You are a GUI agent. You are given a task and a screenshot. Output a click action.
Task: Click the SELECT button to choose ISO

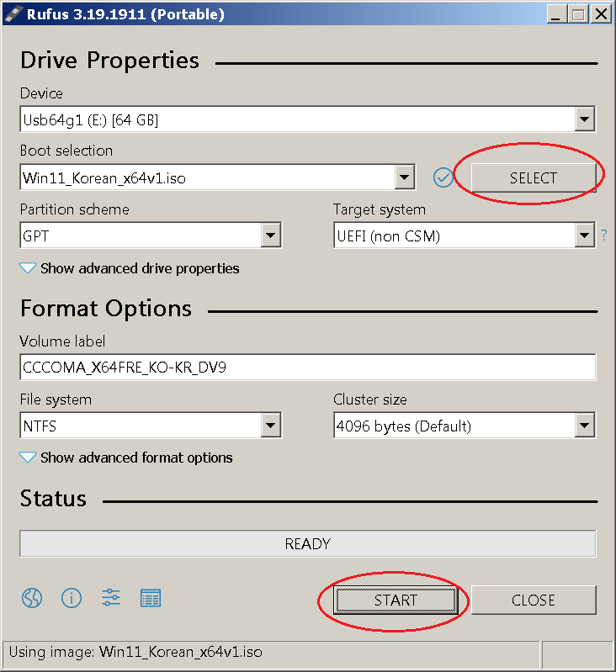[534, 177]
